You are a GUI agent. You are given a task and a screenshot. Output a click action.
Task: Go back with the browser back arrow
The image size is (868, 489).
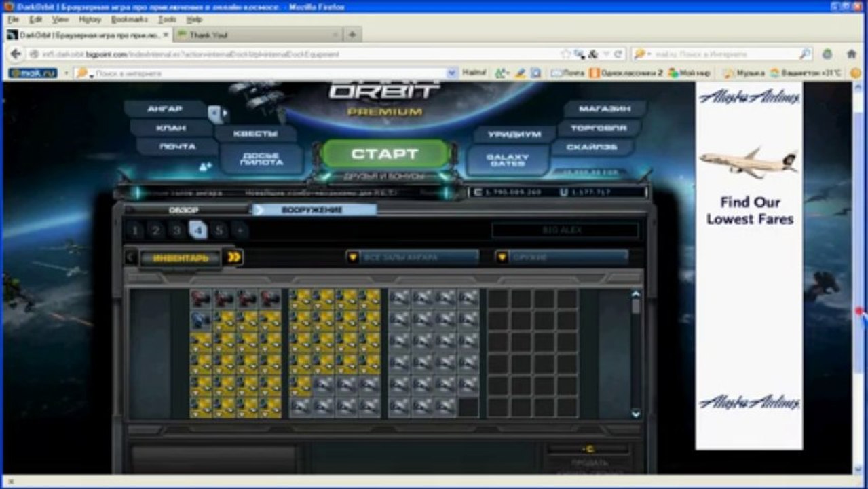tap(15, 54)
